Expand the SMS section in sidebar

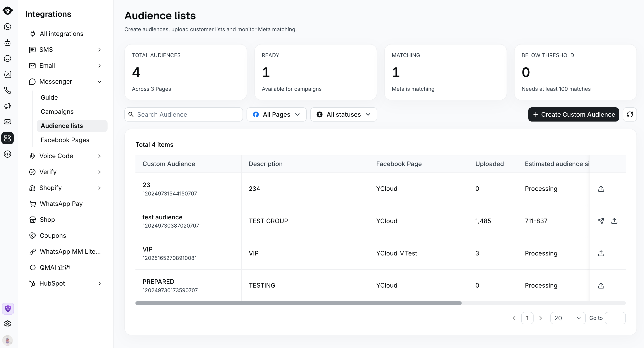click(x=66, y=50)
